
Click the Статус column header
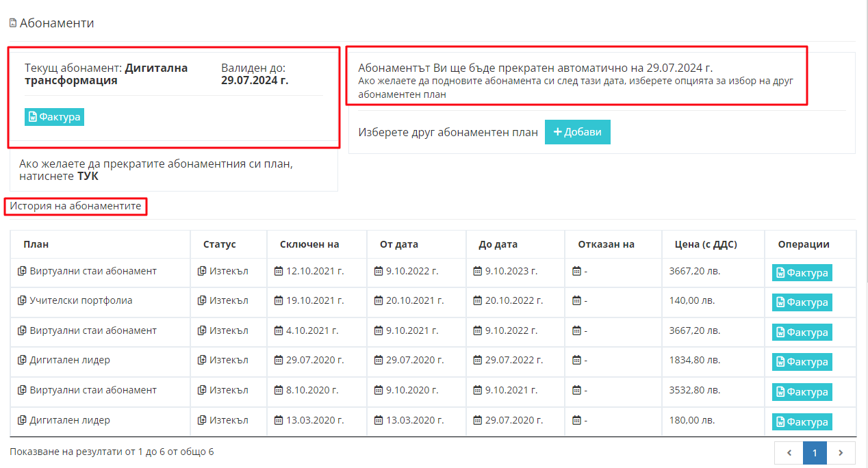click(x=219, y=244)
